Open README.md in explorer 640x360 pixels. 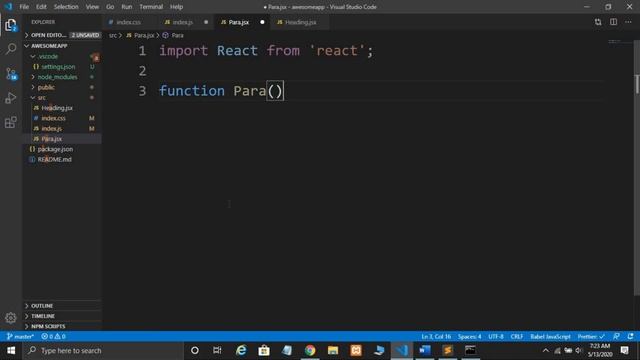(55, 159)
